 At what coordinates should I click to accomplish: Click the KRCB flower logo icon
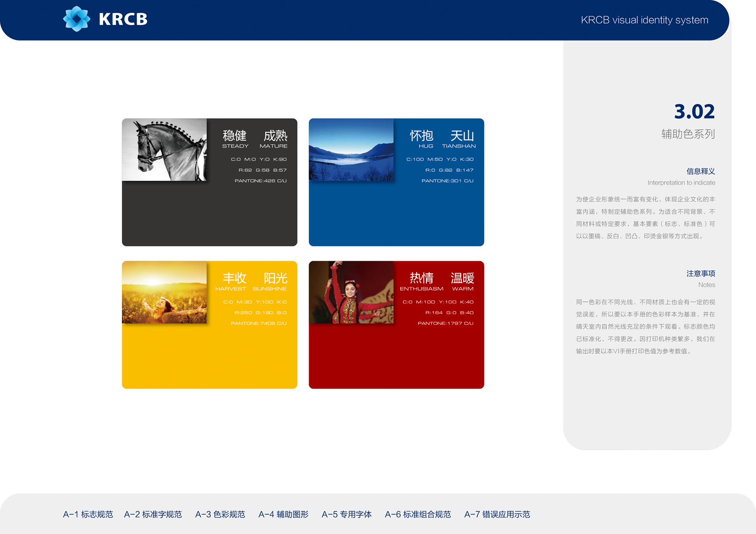coord(76,19)
